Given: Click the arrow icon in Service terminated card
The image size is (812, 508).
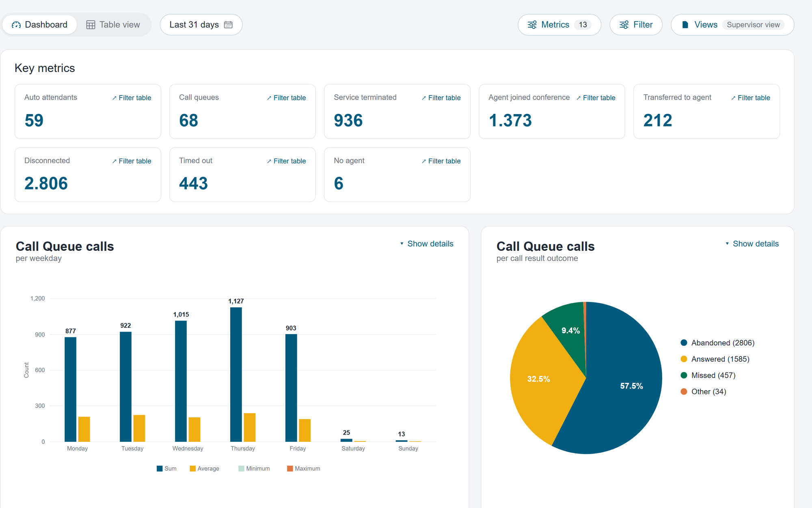Looking at the screenshot, I should click(424, 98).
